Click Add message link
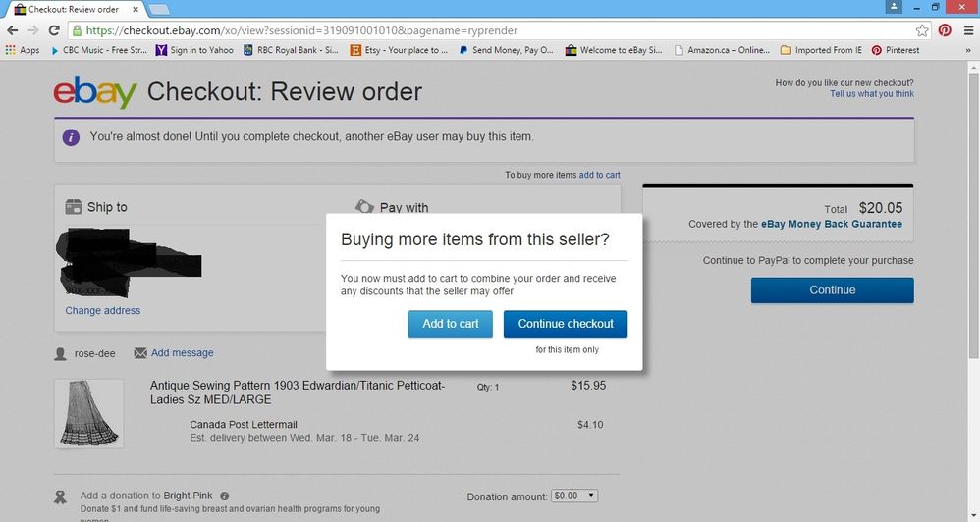 [182, 353]
